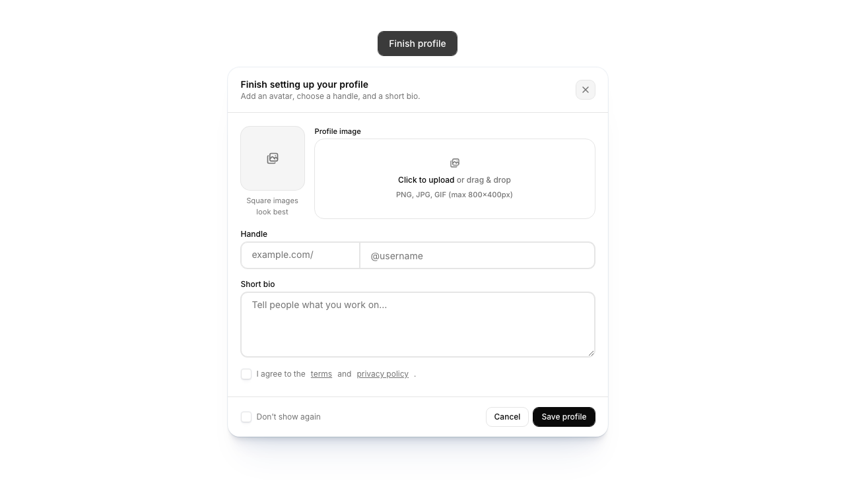Viewport: 845px width, 504px height.
Task: Click into the @username handle field
Action: [x=477, y=255]
